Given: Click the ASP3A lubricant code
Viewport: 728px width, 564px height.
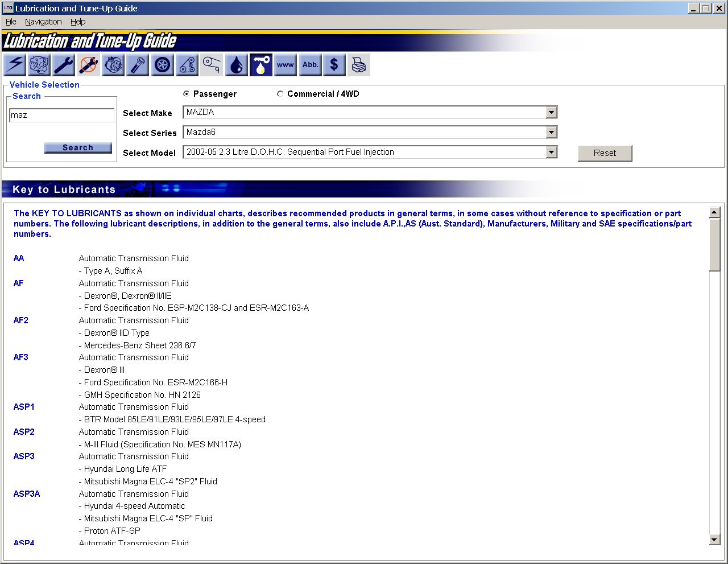Looking at the screenshot, I should [x=27, y=494].
